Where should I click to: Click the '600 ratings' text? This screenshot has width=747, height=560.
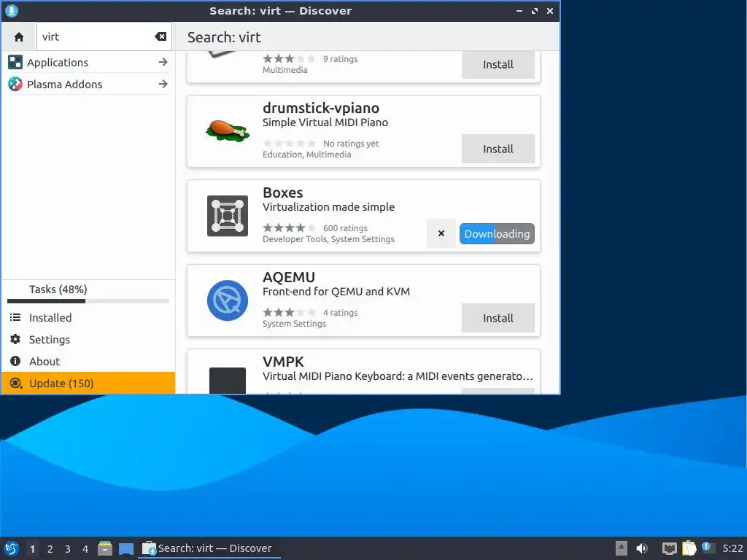point(345,228)
